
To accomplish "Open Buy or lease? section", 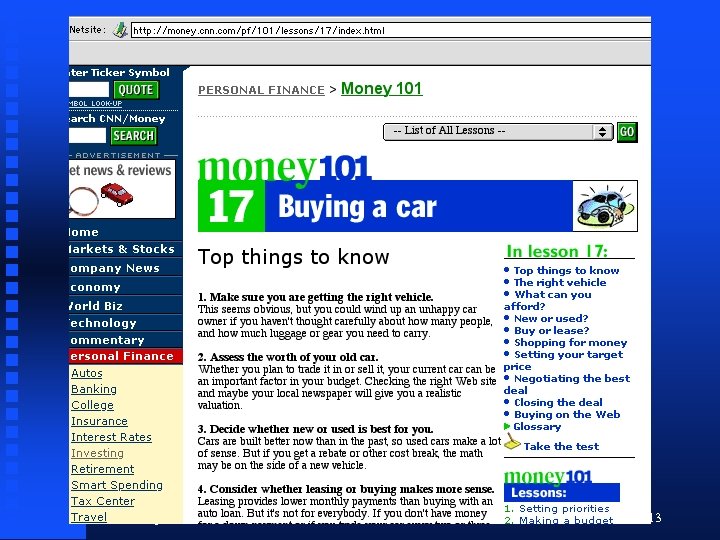I will (x=551, y=330).
